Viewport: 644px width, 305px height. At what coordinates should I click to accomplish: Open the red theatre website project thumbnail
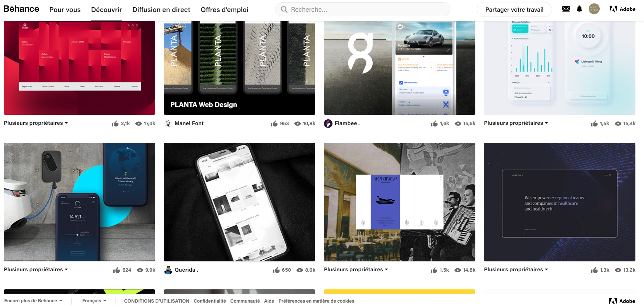[79, 68]
